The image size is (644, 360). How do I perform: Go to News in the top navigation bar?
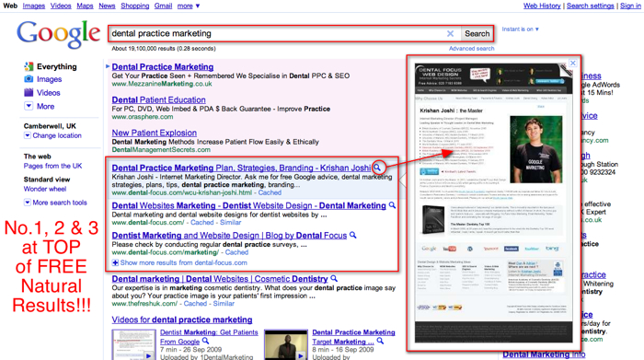click(x=107, y=6)
